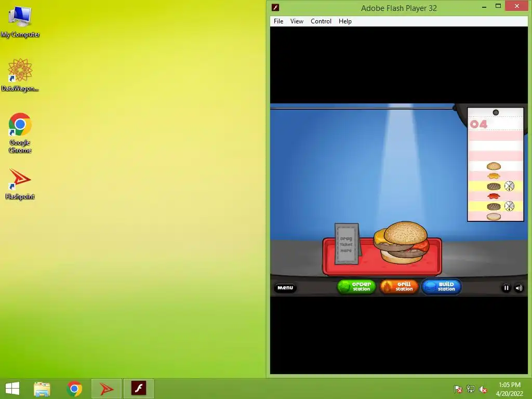
Task: Click the network tray icon
Action: [x=471, y=389]
